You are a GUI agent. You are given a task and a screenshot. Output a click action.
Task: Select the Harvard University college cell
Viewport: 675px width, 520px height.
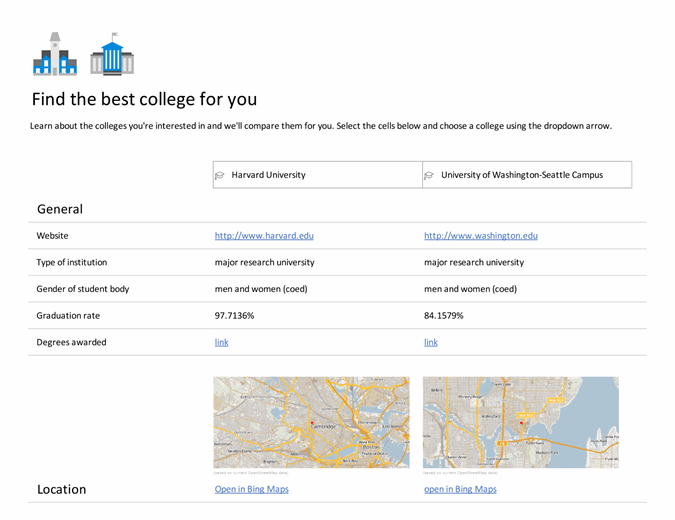(x=268, y=175)
